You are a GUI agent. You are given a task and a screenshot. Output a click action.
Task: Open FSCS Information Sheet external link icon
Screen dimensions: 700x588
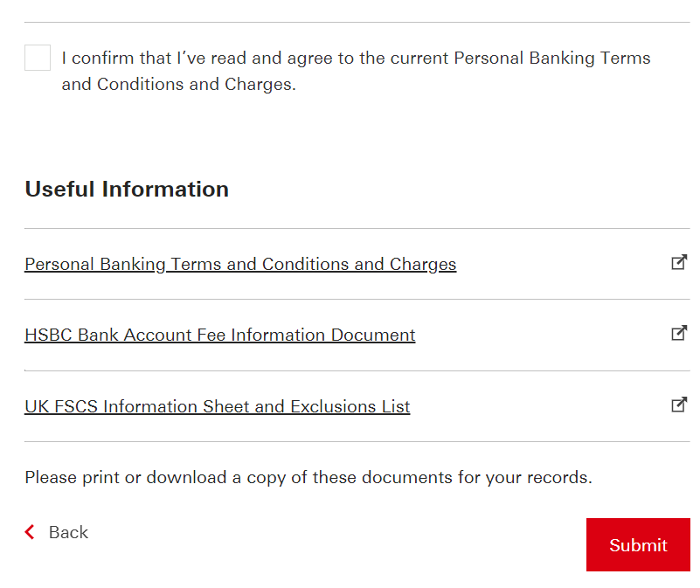click(x=679, y=405)
